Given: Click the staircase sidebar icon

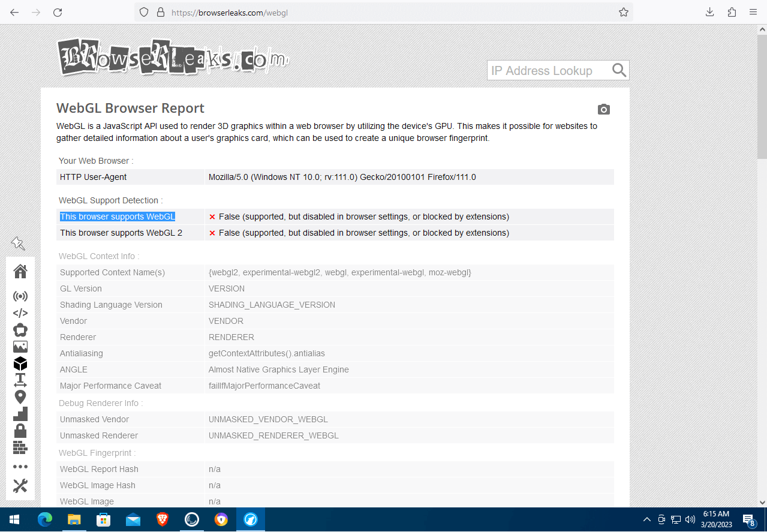Looking at the screenshot, I should (20, 414).
